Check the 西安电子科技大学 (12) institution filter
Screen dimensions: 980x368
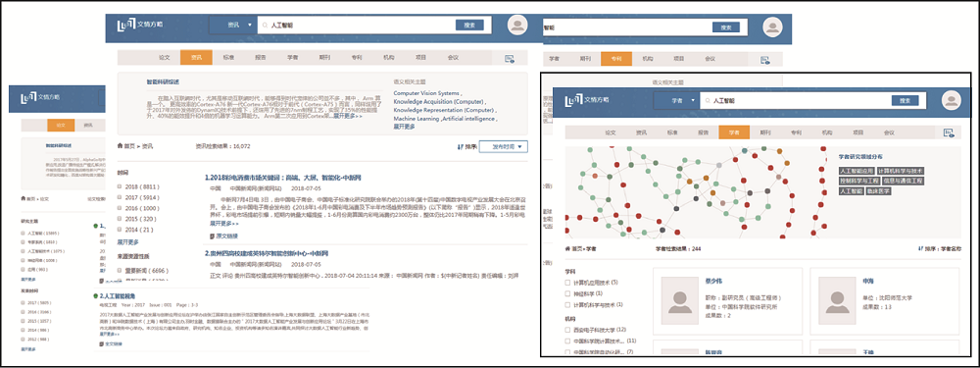567,329
